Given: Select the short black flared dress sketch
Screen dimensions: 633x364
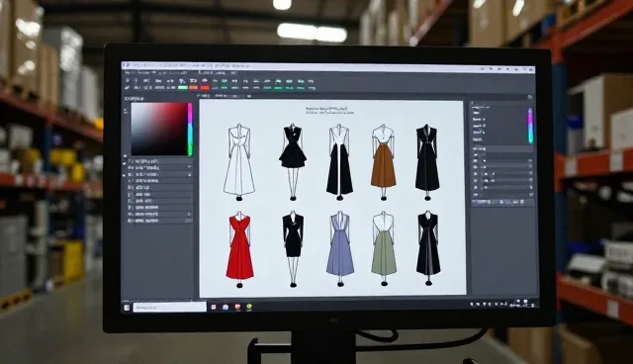Looking at the screenshot, I should (293, 162).
